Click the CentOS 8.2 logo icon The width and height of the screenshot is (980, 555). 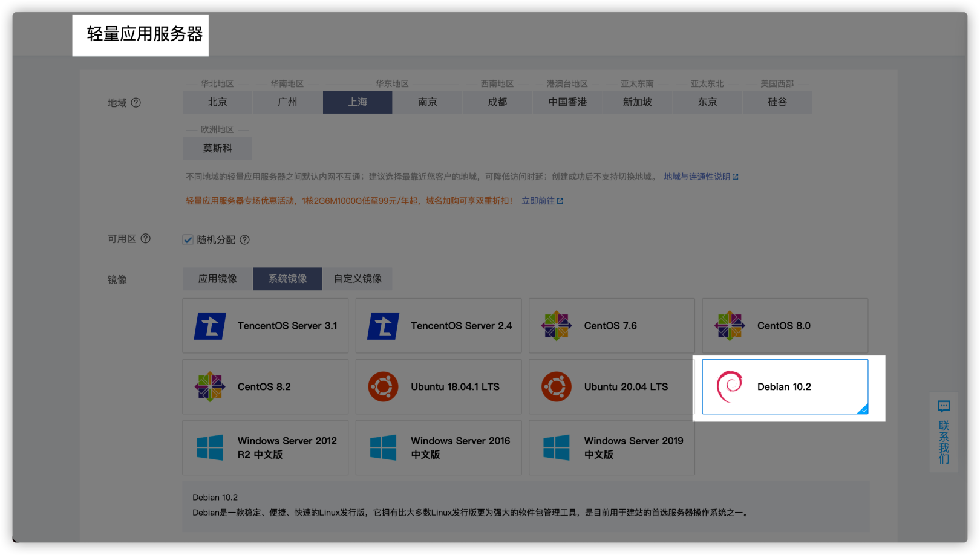tap(210, 387)
